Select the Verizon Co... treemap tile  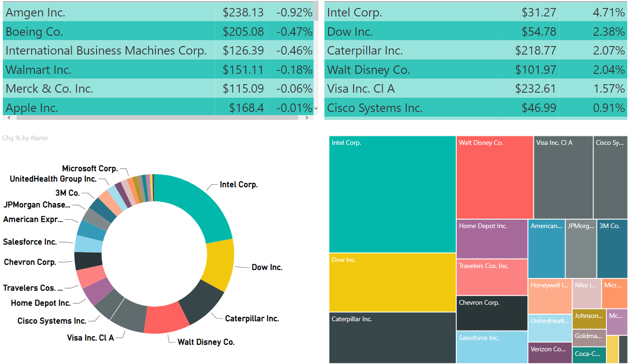[550, 353]
